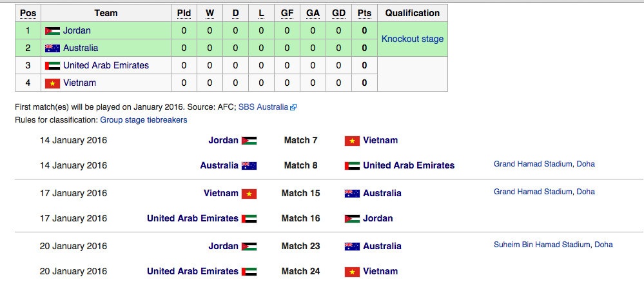Click Australia flag in the Match 8 row

pyautogui.click(x=249, y=166)
